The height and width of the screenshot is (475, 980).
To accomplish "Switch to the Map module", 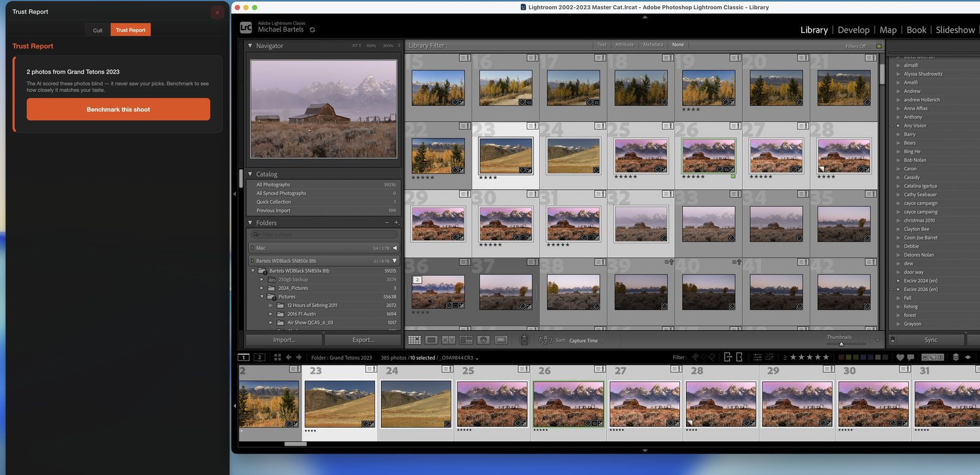I will [888, 30].
